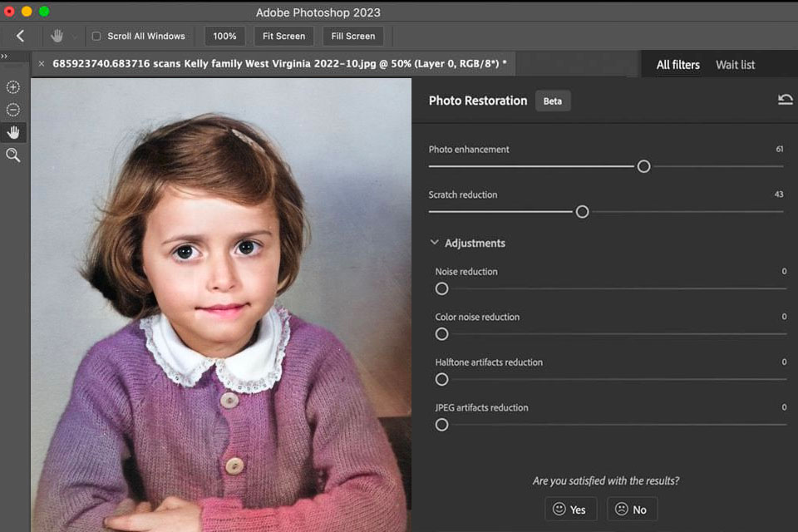798x532 pixels.
Task: Click the Photo enhancement value 61
Action: (779, 149)
